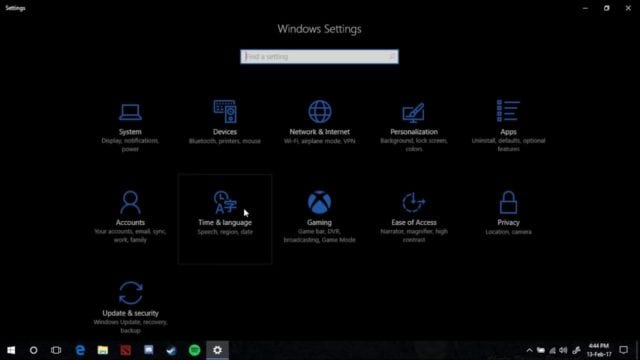
Task: Open the Action Center notifications icon
Action: 623,350
